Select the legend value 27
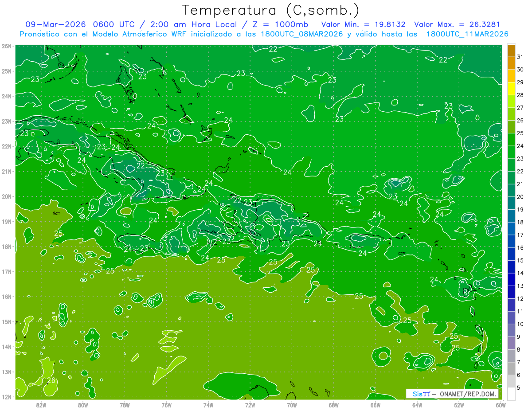Viewport: 532px width, 411px height. coord(520,108)
